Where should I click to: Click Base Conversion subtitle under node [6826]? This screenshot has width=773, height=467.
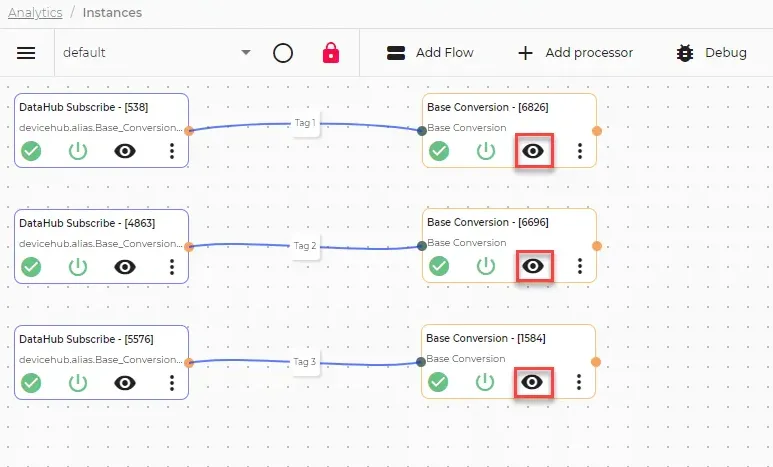[466, 128]
